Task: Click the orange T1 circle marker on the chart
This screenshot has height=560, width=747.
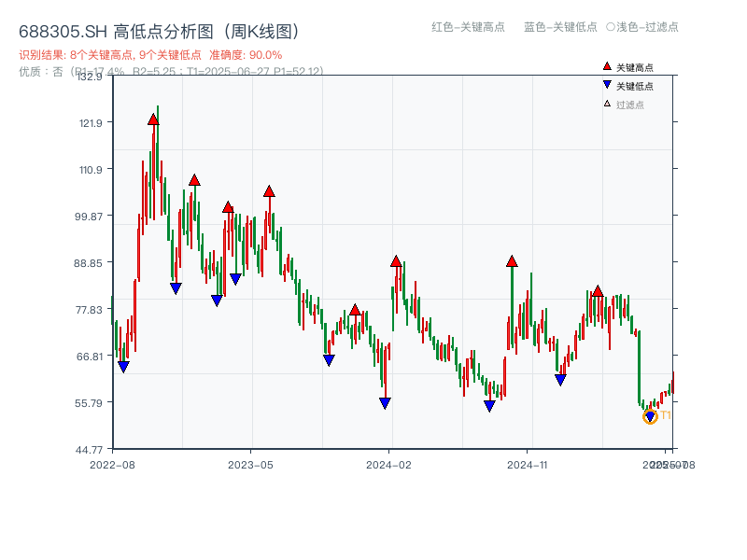Action: pos(650,416)
